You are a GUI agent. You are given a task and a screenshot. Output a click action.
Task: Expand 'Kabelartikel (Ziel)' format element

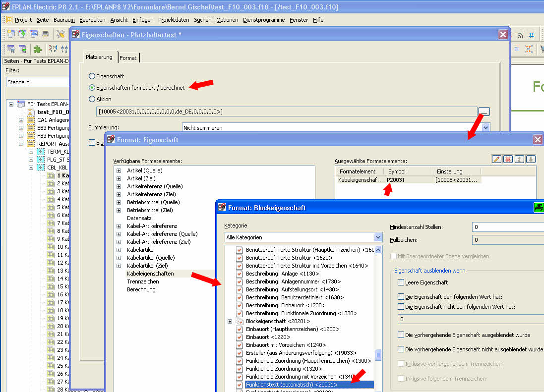point(119,266)
